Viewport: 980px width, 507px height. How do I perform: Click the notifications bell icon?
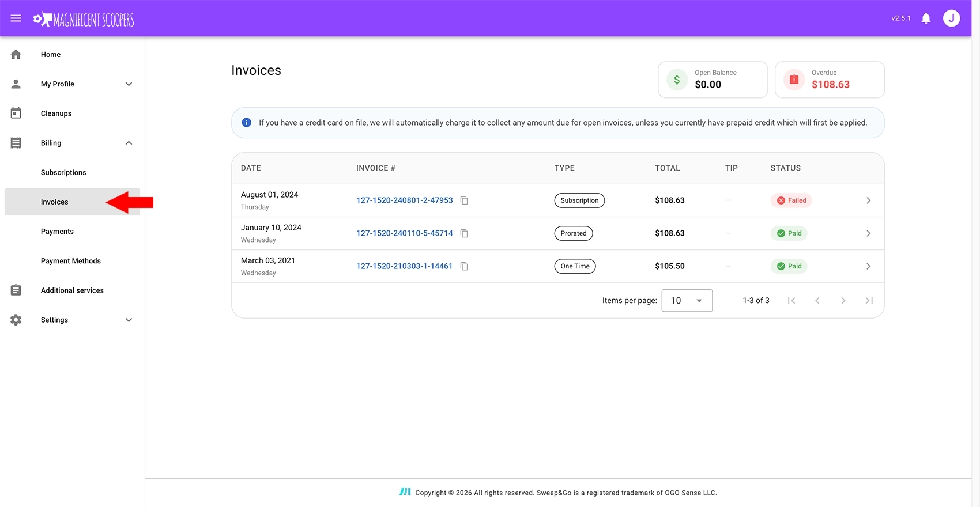tap(926, 18)
